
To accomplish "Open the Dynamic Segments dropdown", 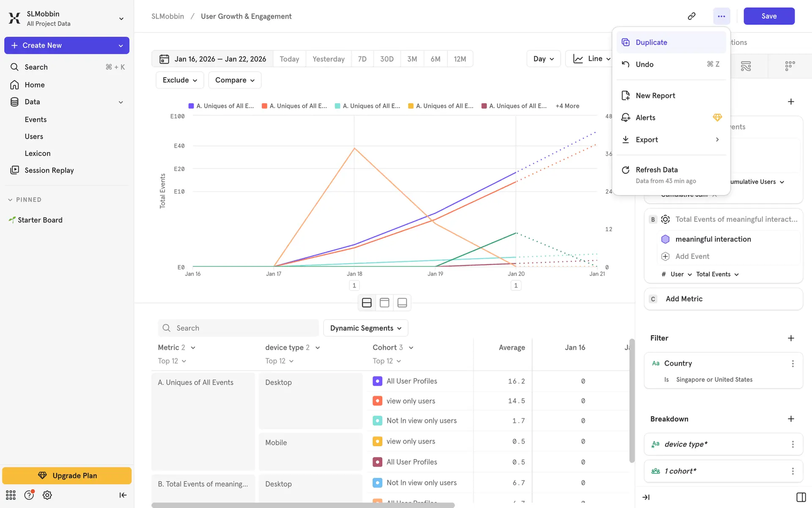I will [x=365, y=328].
